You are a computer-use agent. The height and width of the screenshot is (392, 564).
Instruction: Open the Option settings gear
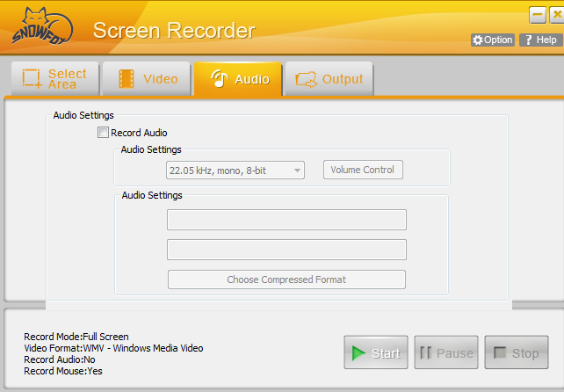click(493, 40)
